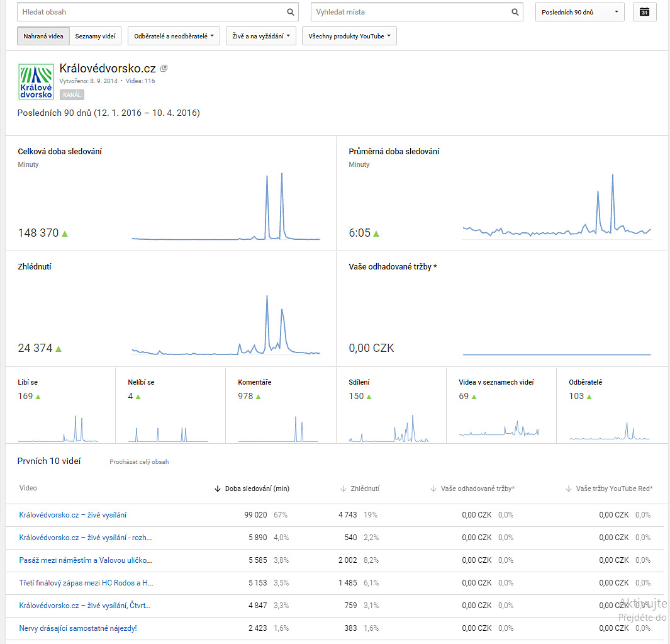670x644 pixels.
Task: Click the Královédvorsko channel logo
Action: (36, 81)
